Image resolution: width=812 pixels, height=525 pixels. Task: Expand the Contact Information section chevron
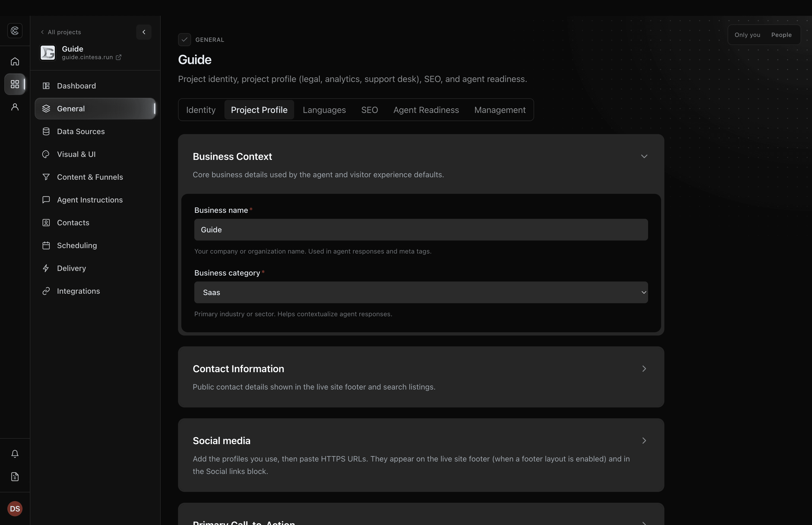coord(644,369)
